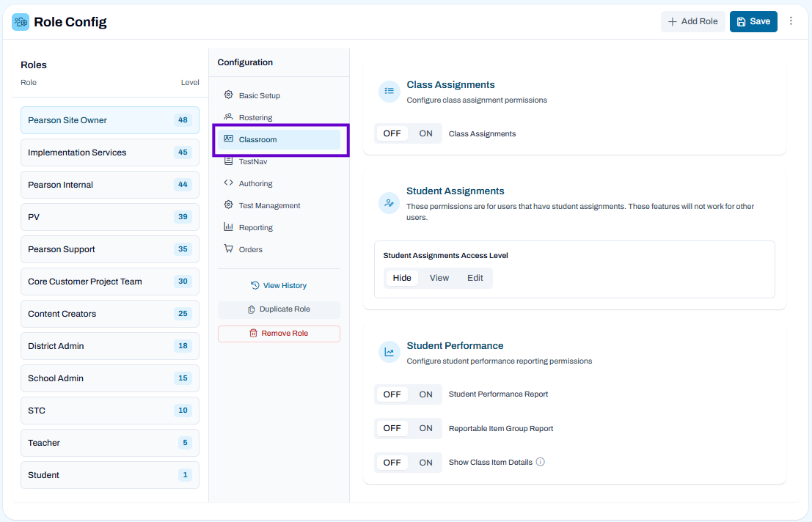812x522 pixels.
Task: Click the Basic Setup gear icon
Action: pyautogui.click(x=228, y=95)
